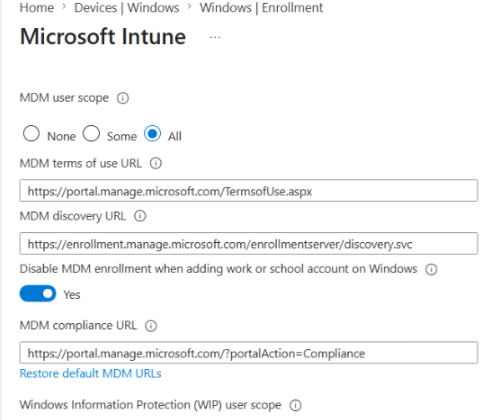
Task: Show info for MDM user scope
Action: click(x=123, y=98)
